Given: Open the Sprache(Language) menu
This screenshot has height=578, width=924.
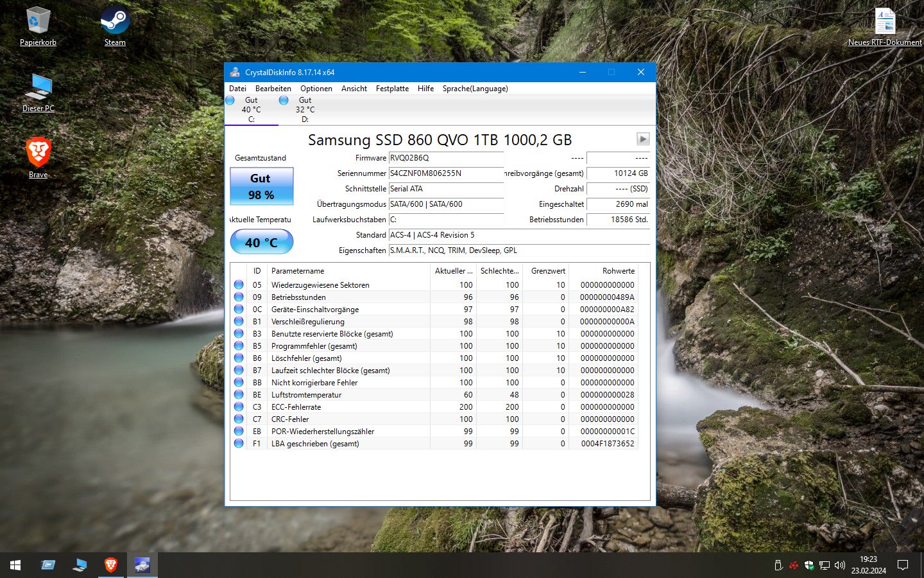Looking at the screenshot, I should [475, 89].
